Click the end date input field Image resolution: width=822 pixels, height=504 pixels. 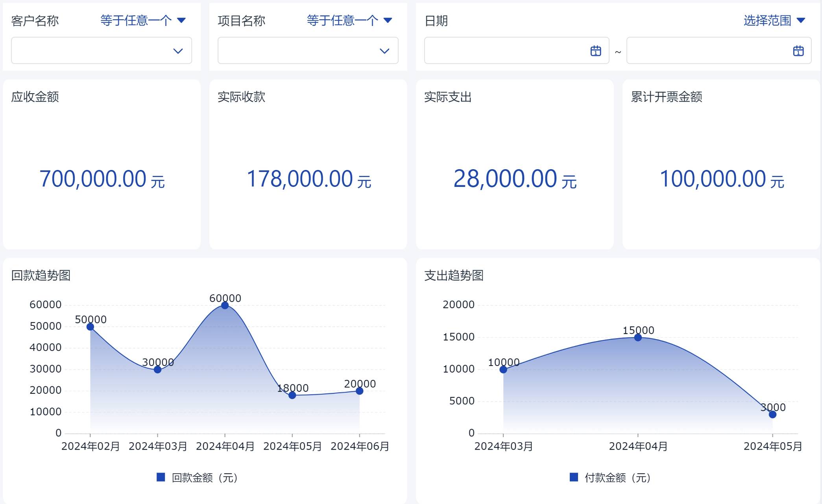click(x=708, y=51)
